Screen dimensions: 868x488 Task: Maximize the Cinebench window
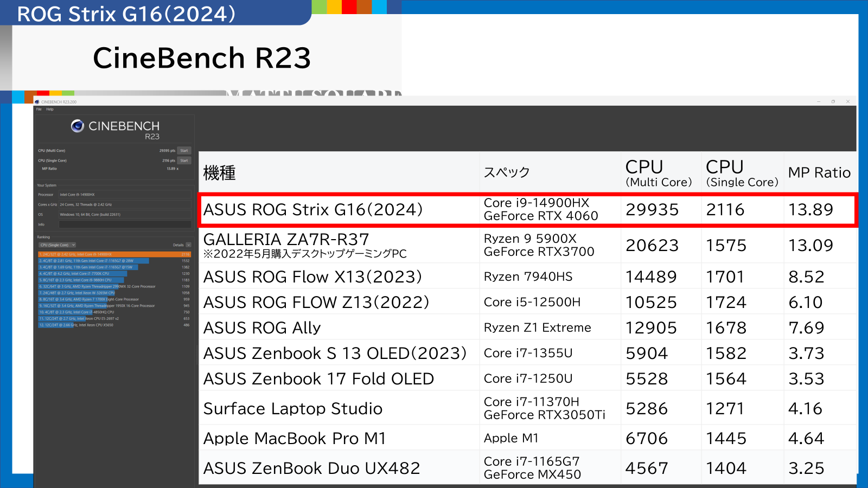tap(833, 101)
